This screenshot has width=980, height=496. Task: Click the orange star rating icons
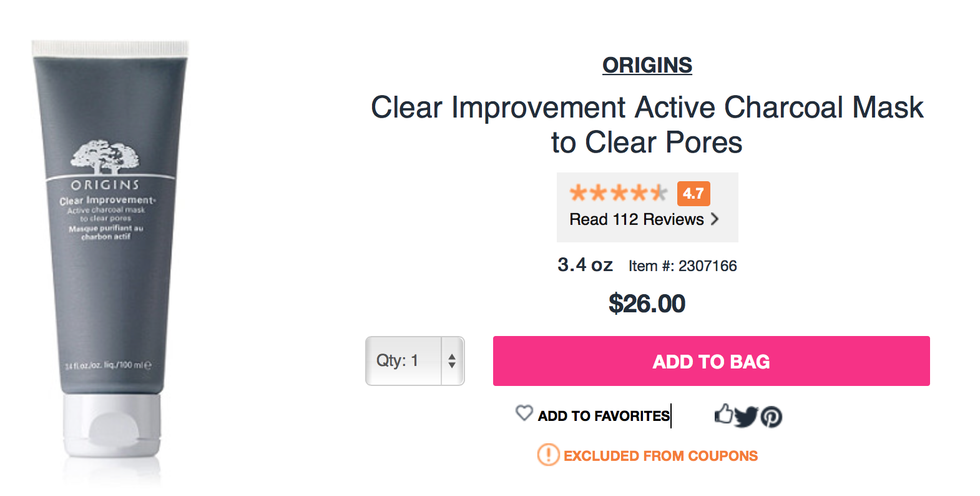click(617, 193)
